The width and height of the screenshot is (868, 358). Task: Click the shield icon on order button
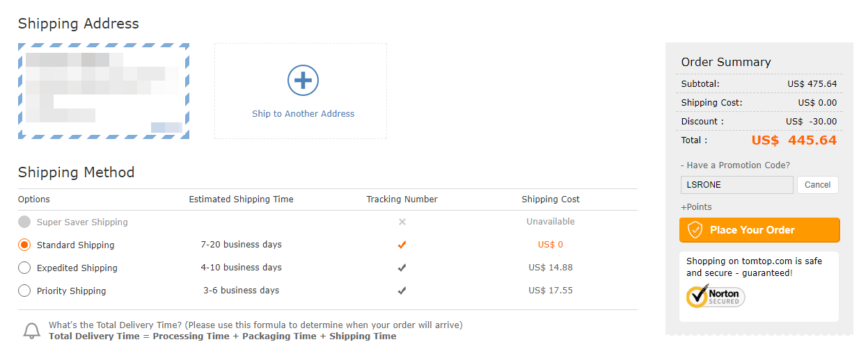695,230
